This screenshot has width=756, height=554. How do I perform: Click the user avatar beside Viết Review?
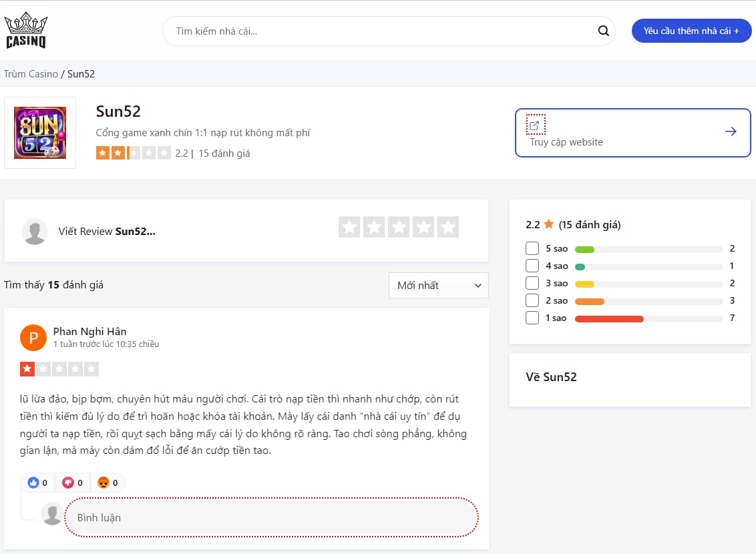[x=35, y=231]
